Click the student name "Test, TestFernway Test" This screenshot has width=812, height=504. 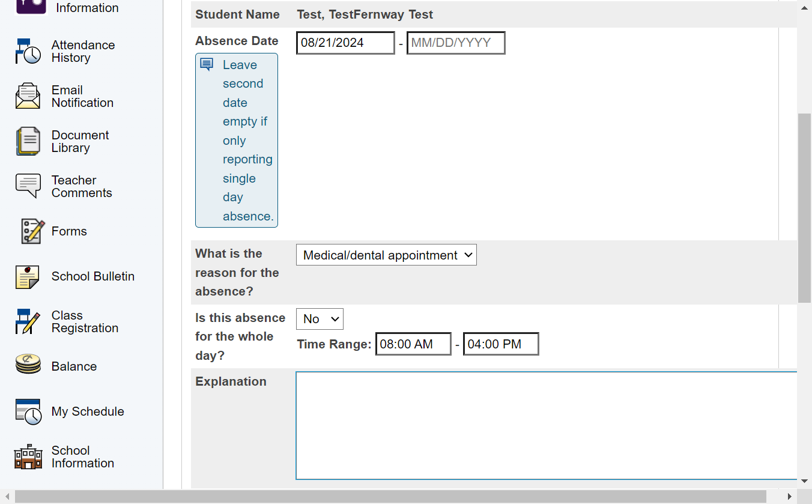pos(365,14)
